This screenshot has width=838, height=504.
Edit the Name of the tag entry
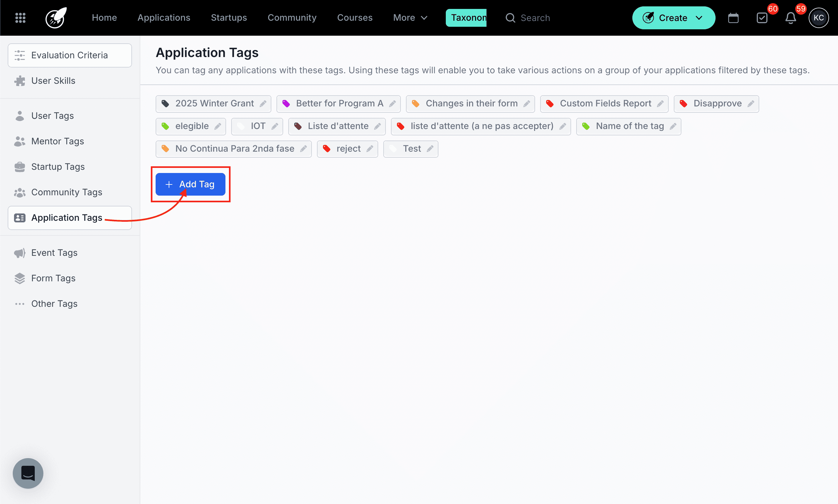[674, 126]
